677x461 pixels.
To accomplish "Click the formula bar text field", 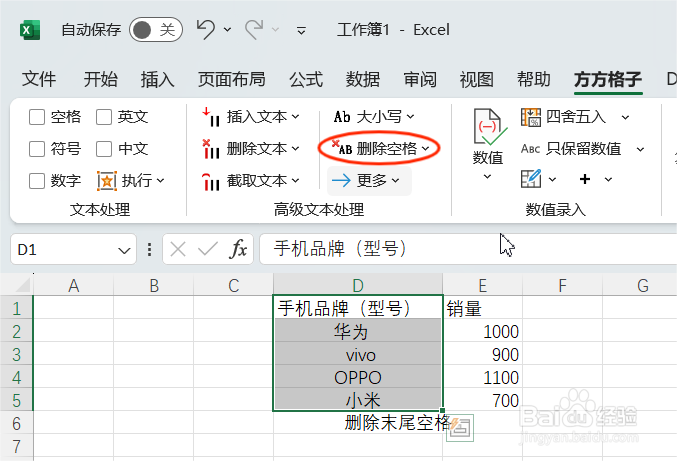I will pyautogui.click(x=468, y=249).
